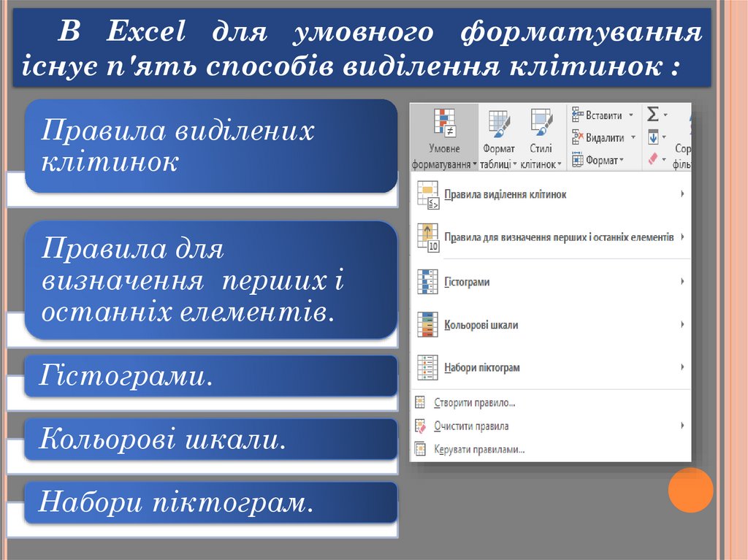The width and height of the screenshot is (748, 560).
Task: Click the Вставити cells icon
Action: click(578, 115)
